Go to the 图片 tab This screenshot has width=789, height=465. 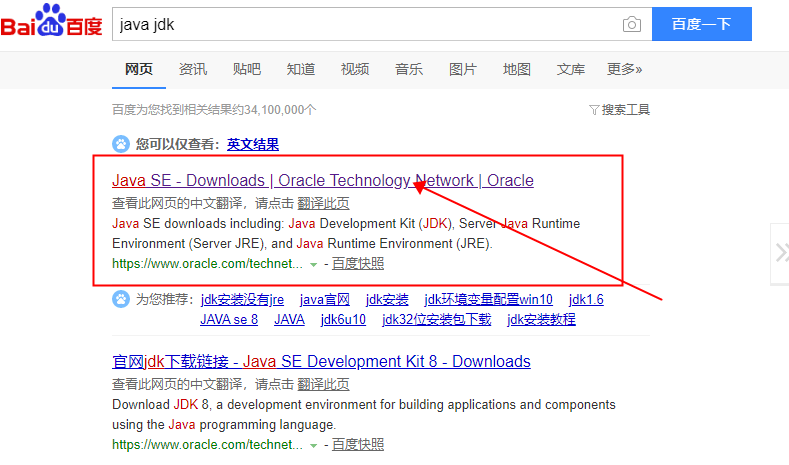(x=462, y=69)
